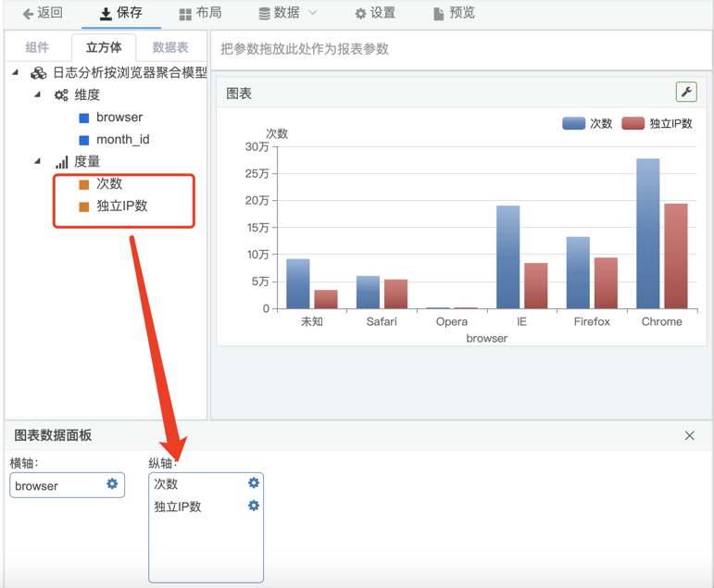The height and width of the screenshot is (588, 714).
Task: Open the 数据 dropdown menu
Action: (x=287, y=13)
